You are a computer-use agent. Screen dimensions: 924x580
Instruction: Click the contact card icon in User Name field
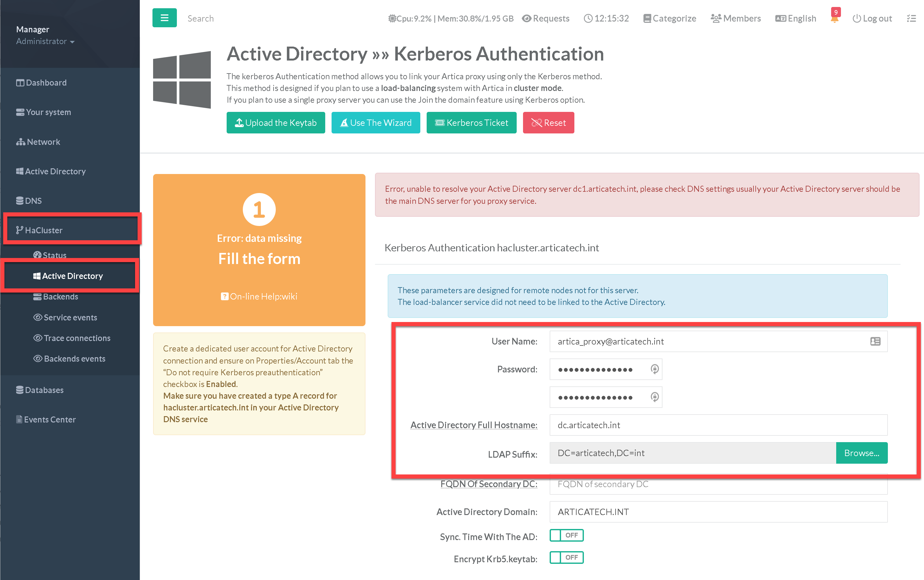point(875,341)
